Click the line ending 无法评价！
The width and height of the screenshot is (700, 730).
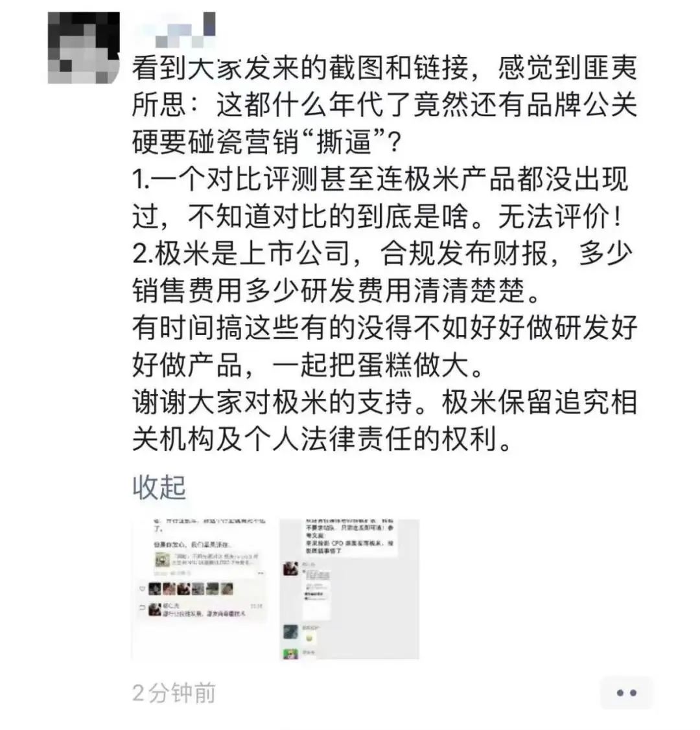coord(377,216)
